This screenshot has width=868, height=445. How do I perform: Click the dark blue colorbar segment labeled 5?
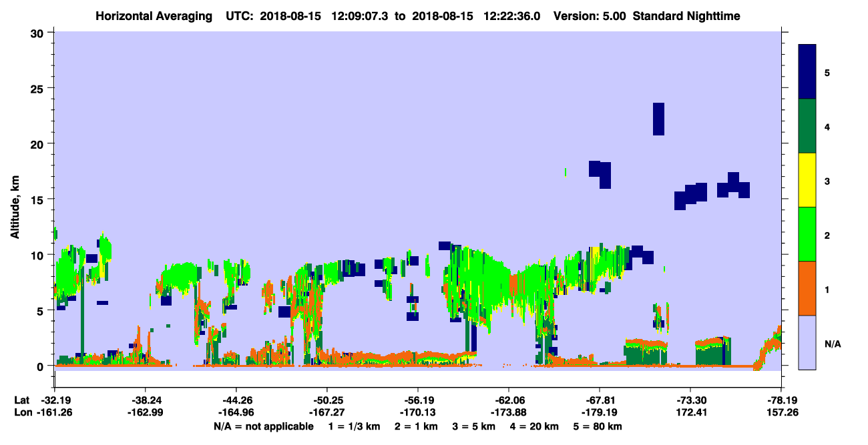coord(807,72)
